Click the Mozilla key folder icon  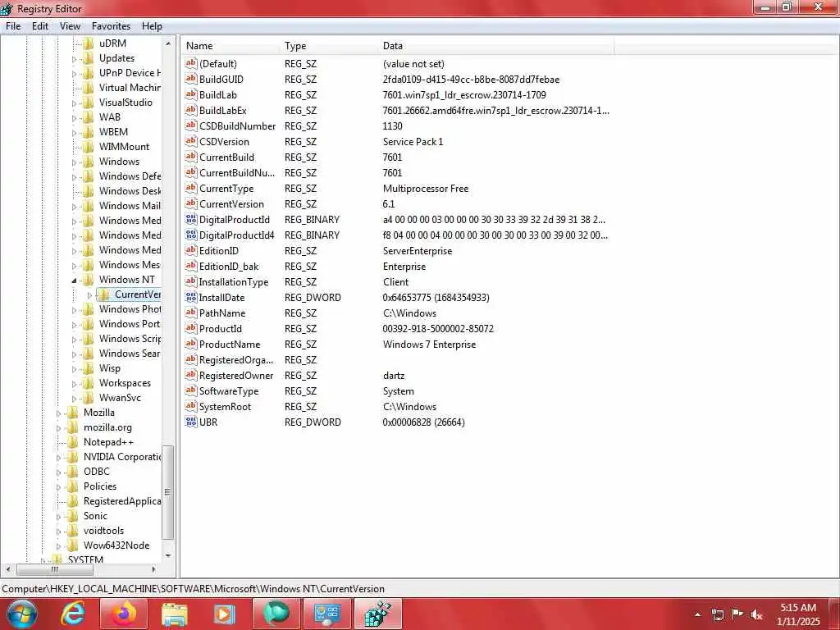coord(73,413)
